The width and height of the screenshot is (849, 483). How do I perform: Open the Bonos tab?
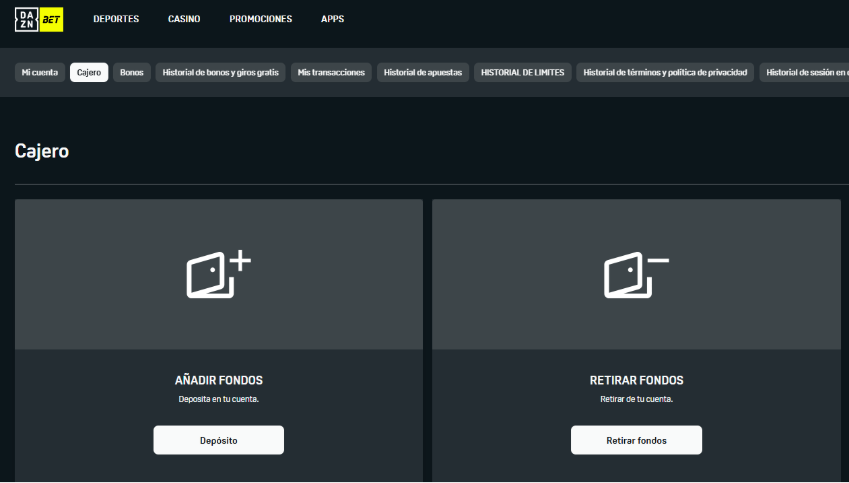132,73
